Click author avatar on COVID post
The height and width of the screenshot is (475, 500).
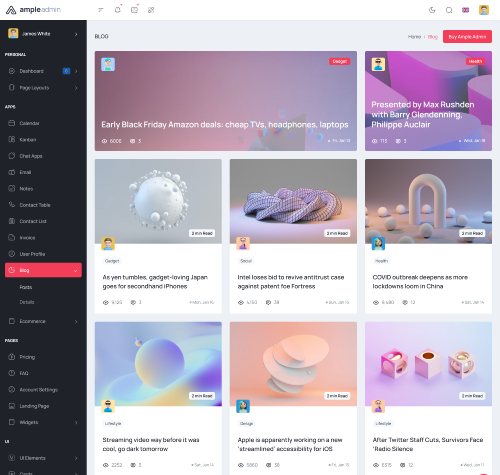(x=378, y=244)
